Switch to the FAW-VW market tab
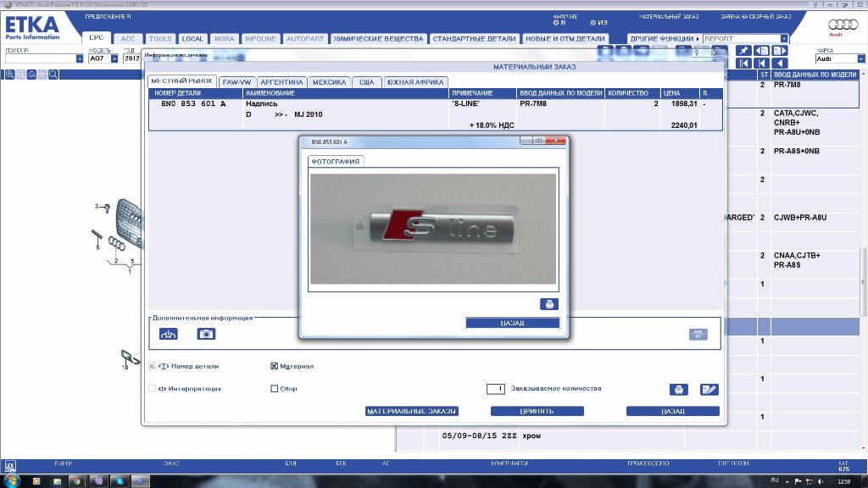 tap(236, 82)
